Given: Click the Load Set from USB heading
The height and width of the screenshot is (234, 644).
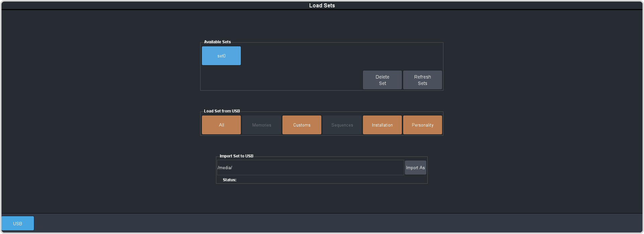Looking at the screenshot, I should pyautogui.click(x=222, y=111).
